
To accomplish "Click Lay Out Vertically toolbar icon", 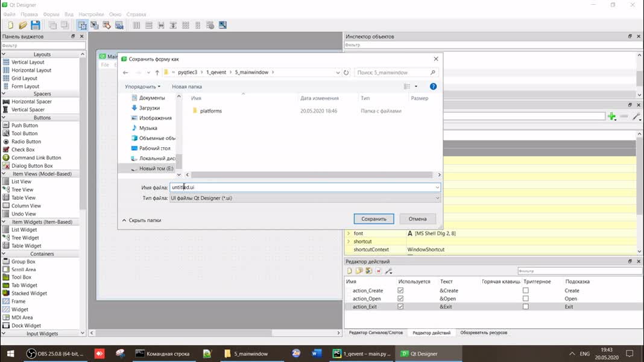I will (149, 25).
